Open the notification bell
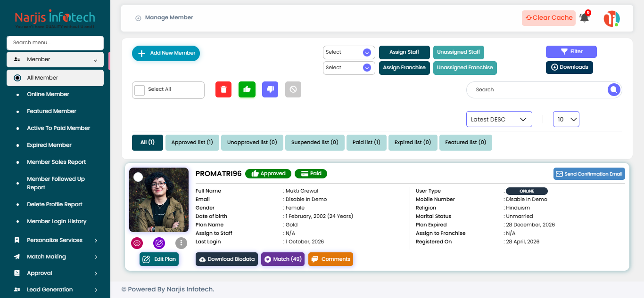644x298 pixels. click(x=585, y=18)
